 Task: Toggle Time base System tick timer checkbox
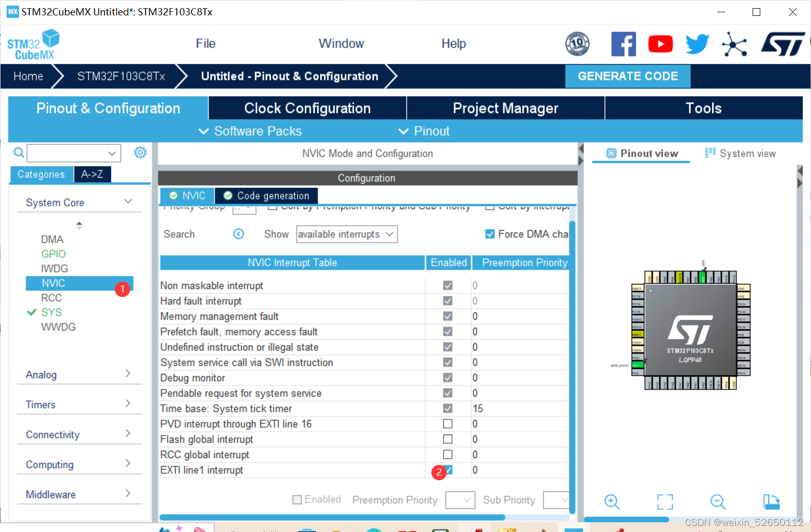pos(448,409)
